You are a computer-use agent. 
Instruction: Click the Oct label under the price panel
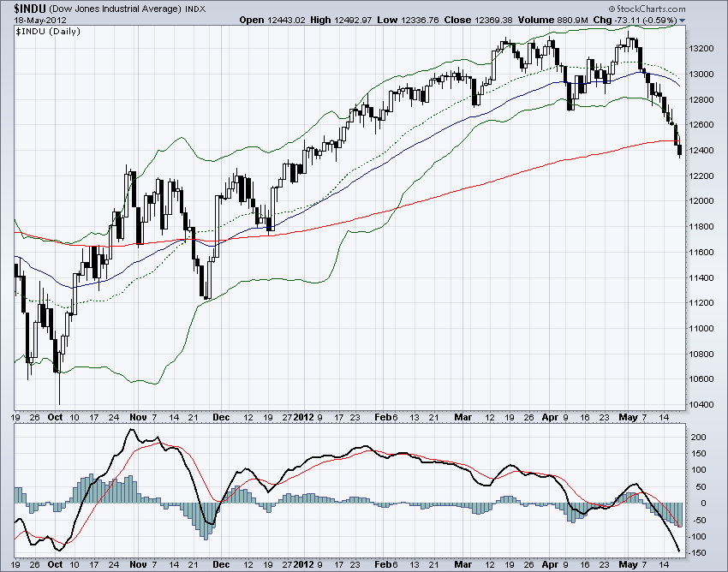(x=56, y=417)
